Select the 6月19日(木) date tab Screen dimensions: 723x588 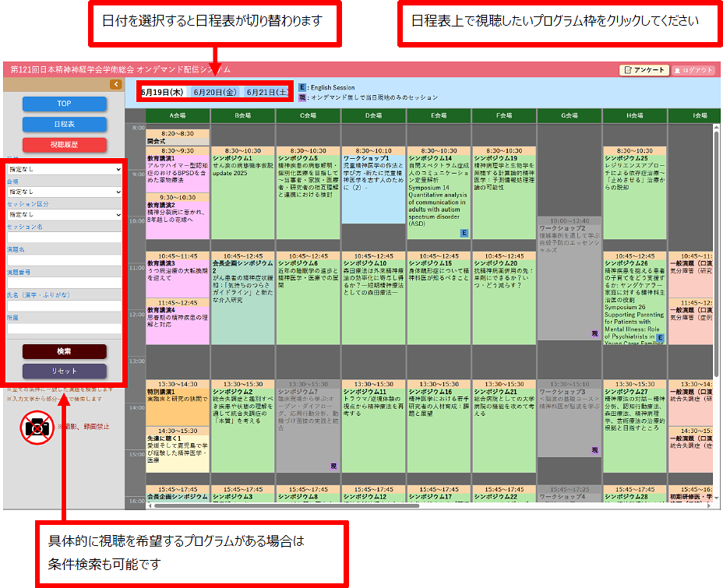tap(162, 92)
